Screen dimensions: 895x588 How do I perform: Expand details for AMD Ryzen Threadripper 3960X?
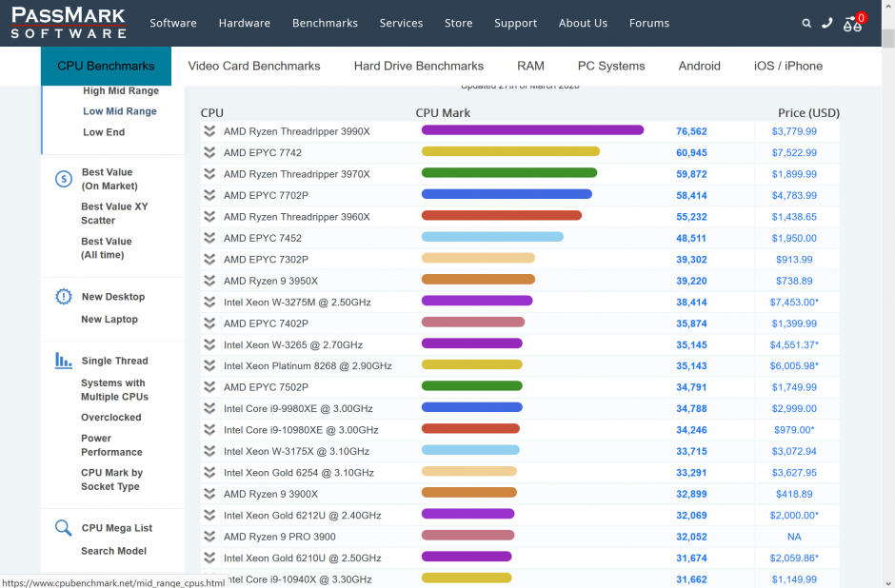point(209,217)
